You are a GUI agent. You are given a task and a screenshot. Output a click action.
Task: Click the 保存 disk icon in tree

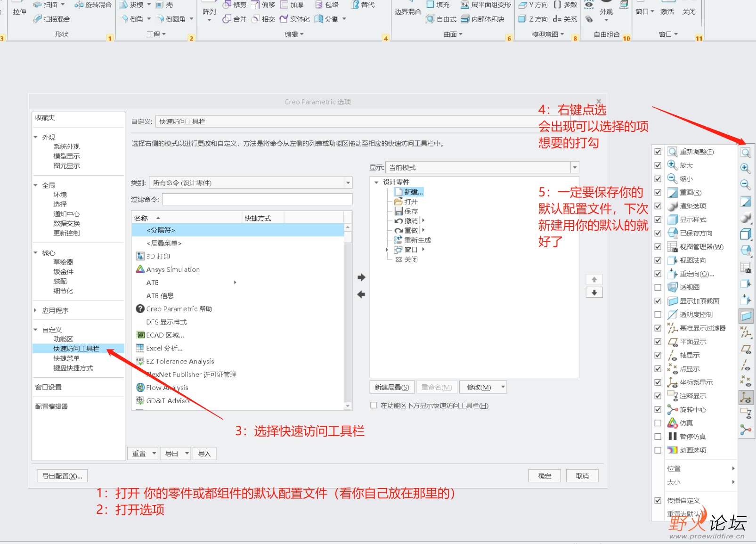click(x=398, y=211)
